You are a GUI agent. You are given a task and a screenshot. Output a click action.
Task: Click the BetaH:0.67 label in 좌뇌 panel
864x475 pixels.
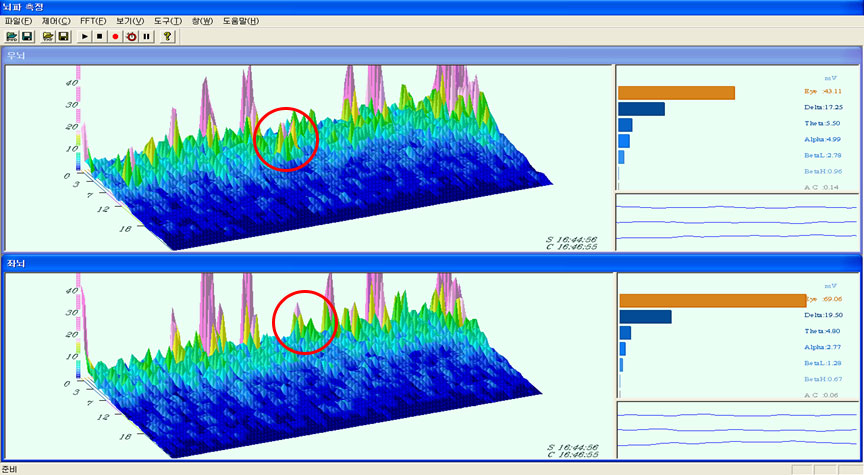point(823,379)
